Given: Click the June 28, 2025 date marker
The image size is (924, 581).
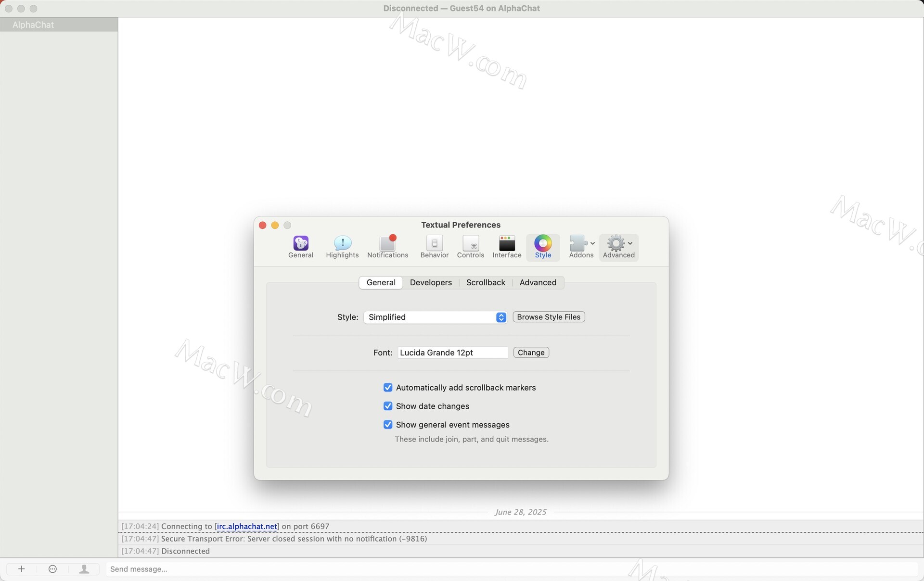Looking at the screenshot, I should click(520, 512).
